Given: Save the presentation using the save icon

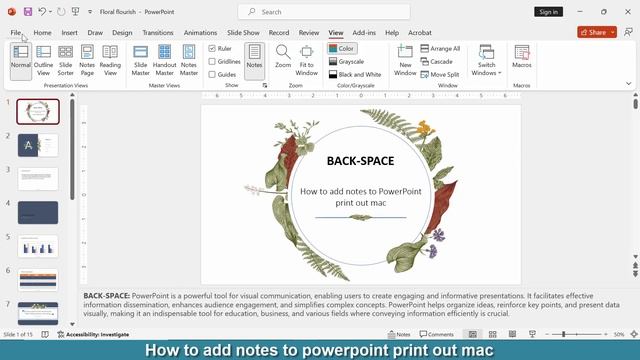Looking at the screenshot, I should coord(28,12).
